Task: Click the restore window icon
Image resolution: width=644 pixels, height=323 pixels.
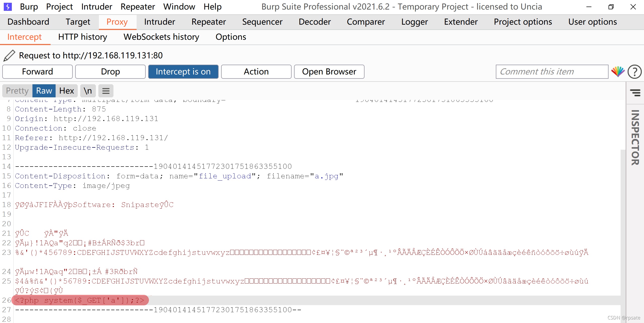Action: (x=611, y=7)
